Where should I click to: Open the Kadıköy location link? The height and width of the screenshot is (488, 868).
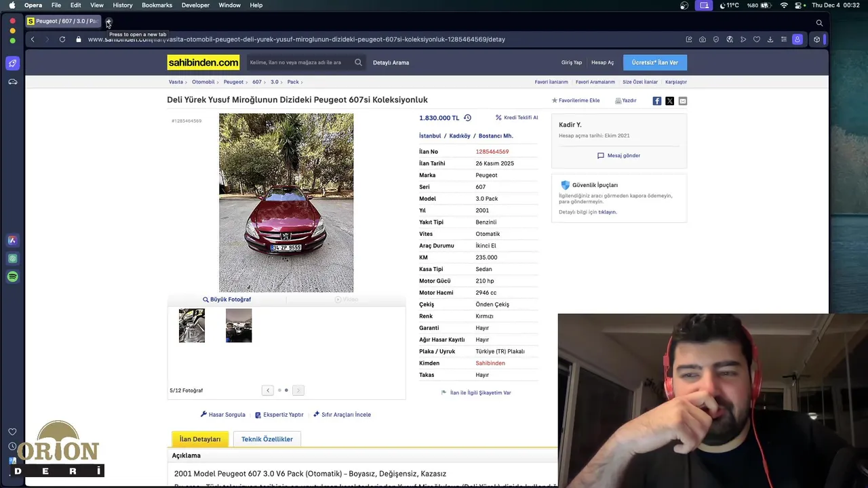pyautogui.click(x=460, y=136)
